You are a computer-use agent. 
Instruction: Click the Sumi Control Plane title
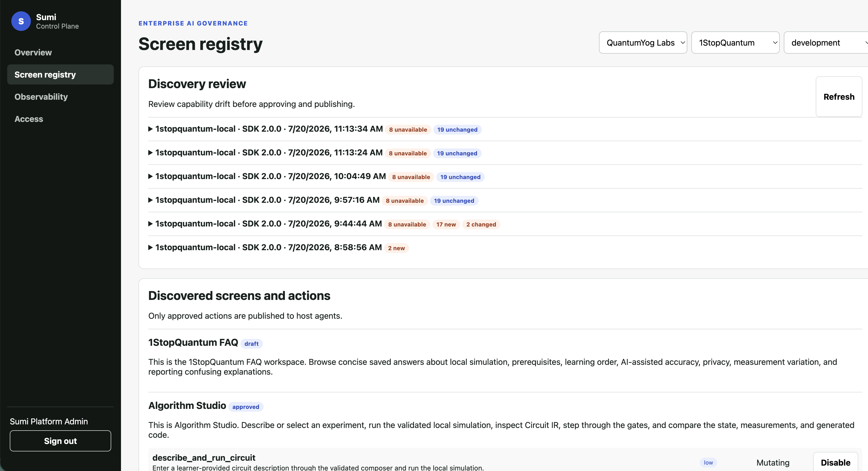pos(57,21)
